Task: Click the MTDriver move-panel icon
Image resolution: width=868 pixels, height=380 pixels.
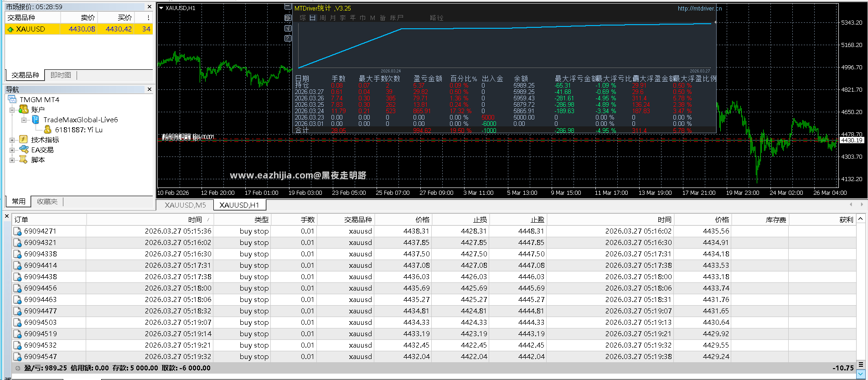Action: [288, 17]
